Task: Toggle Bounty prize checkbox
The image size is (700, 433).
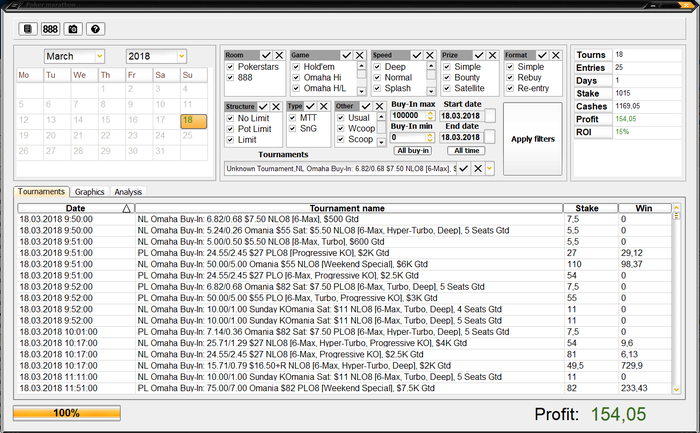Action: (447, 78)
